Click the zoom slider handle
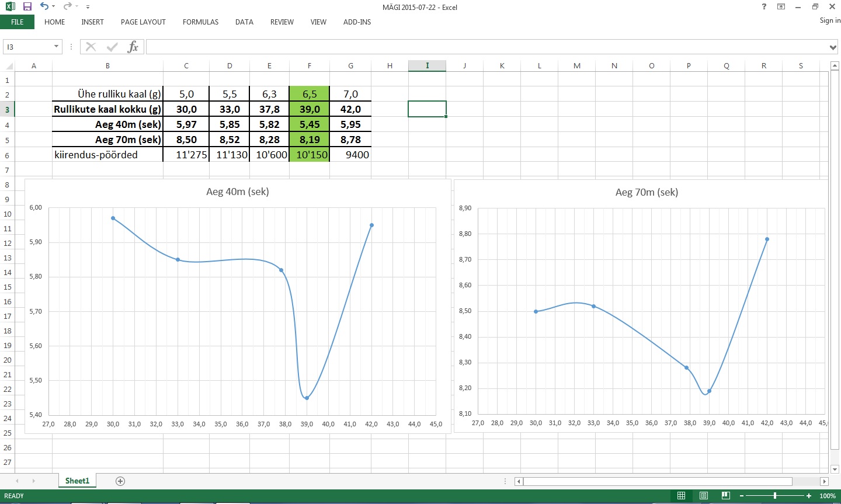The height and width of the screenshot is (504, 841). [x=775, y=496]
